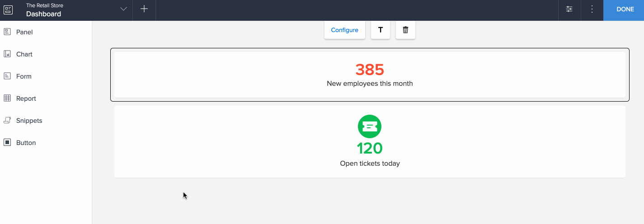This screenshot has width=644, height=224.
Task: Select the Chart element icon in sidebar
Action: point(7,54)
